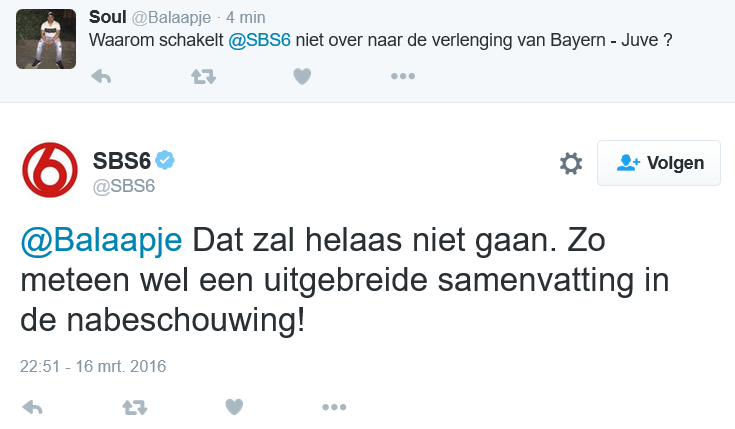
Task: Open the gear settings menu next to Volgen
Action: point(571,163)
